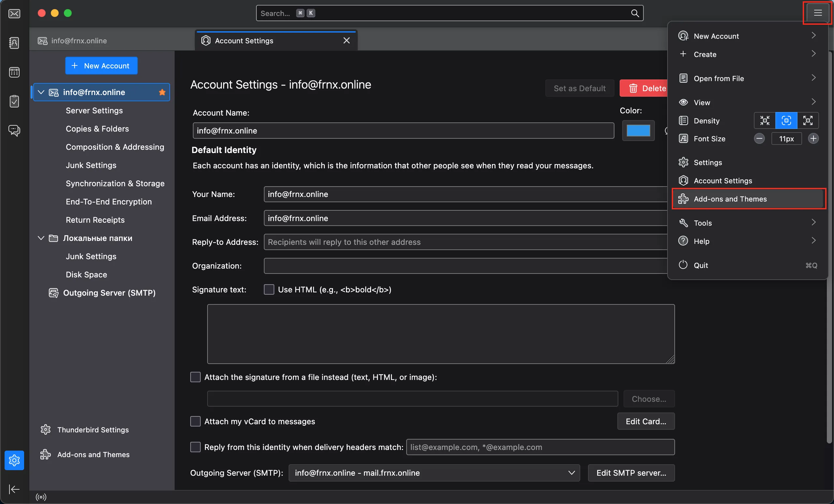Collapse the info@frnx.online account tree
The height and width of the screenshot is (504, 834).
[x=41, y=92]
